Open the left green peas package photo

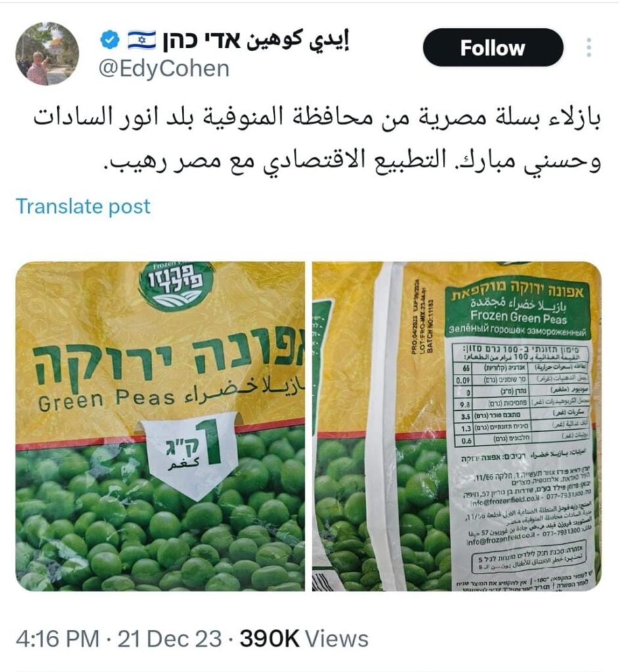[160, 427]
